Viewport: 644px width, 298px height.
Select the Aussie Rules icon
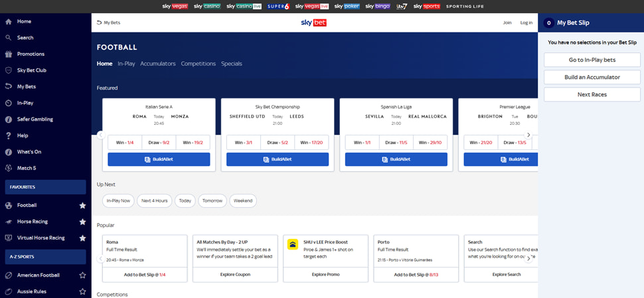(8, 291)
